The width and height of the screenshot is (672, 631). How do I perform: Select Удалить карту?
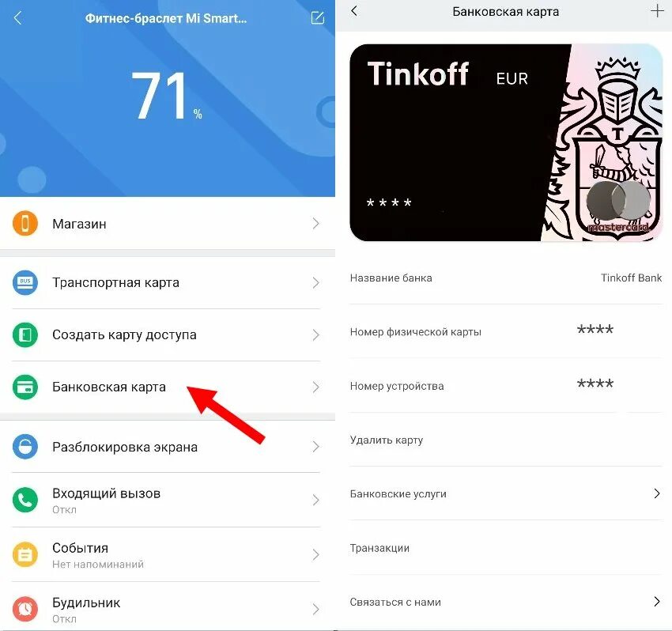[x=506, y=440]
